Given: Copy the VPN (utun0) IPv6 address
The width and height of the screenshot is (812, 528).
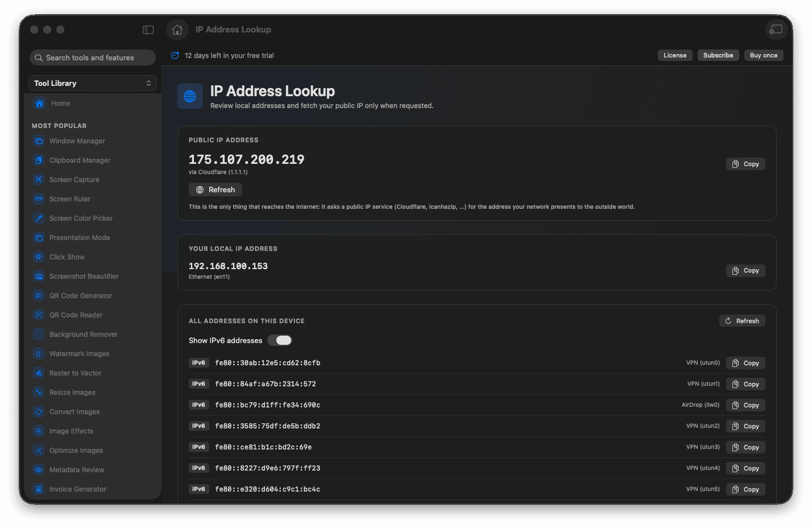Looking at the screenshot, I should [745, 363].
